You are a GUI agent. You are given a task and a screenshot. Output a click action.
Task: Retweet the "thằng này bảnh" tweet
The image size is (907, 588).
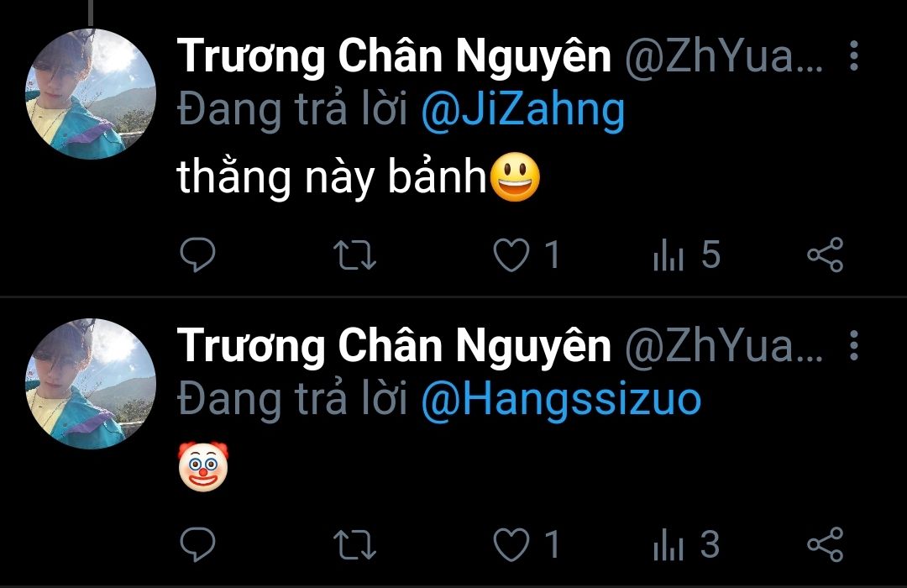click(355, 255)
